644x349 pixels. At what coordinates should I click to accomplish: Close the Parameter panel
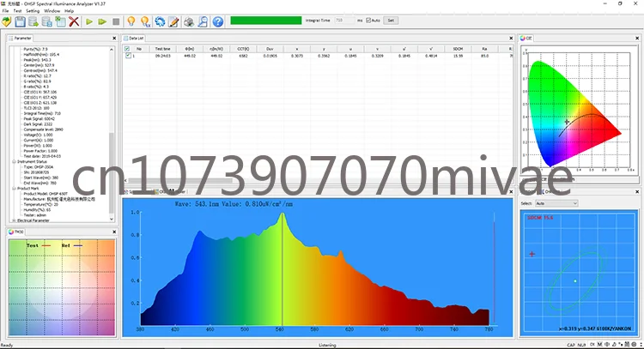114,38
